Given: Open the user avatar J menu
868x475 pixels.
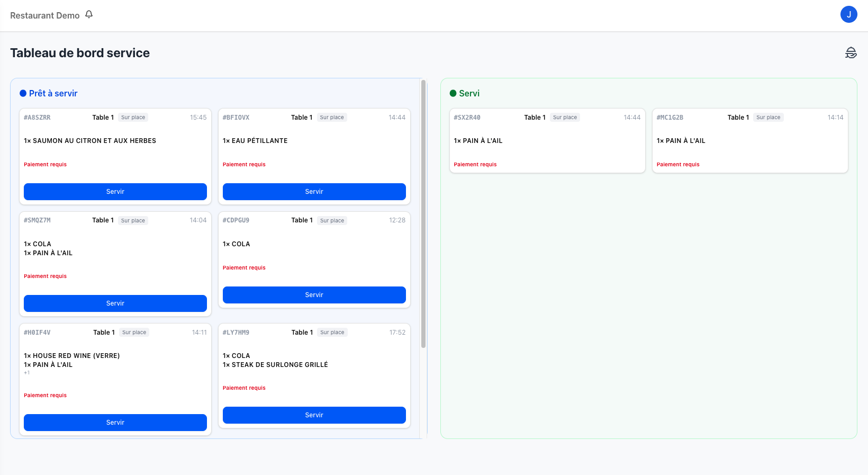Looking at the screenshot, I should pos(849,14).
